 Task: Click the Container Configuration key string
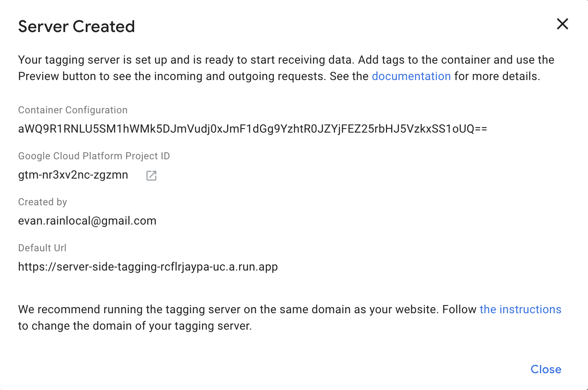pyautogui.click(x=252, y=129)
